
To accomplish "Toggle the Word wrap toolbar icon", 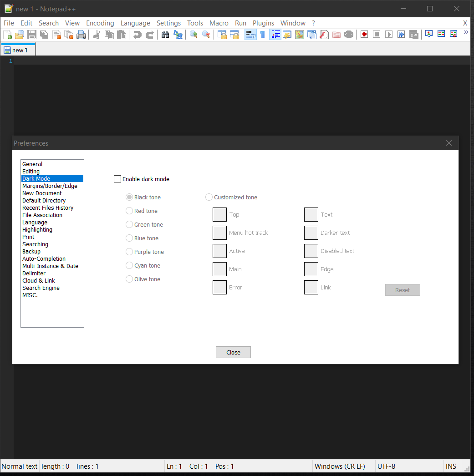I will click(x=250, y=35).
